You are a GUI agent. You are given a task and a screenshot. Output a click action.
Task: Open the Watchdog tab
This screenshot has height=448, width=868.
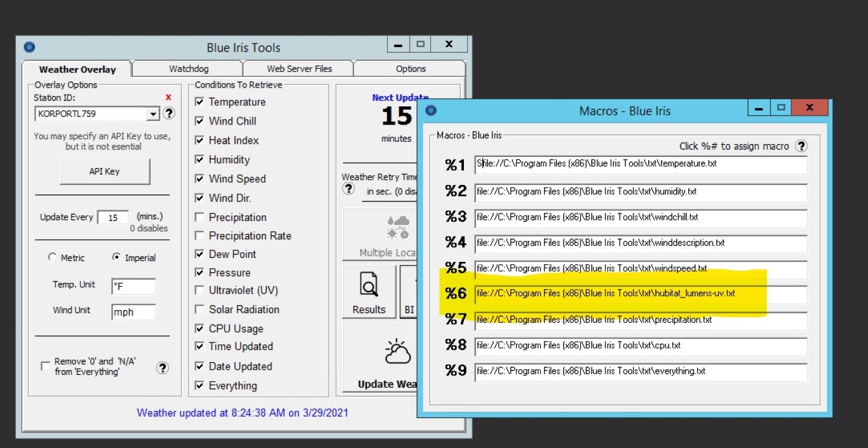(189, 69)
